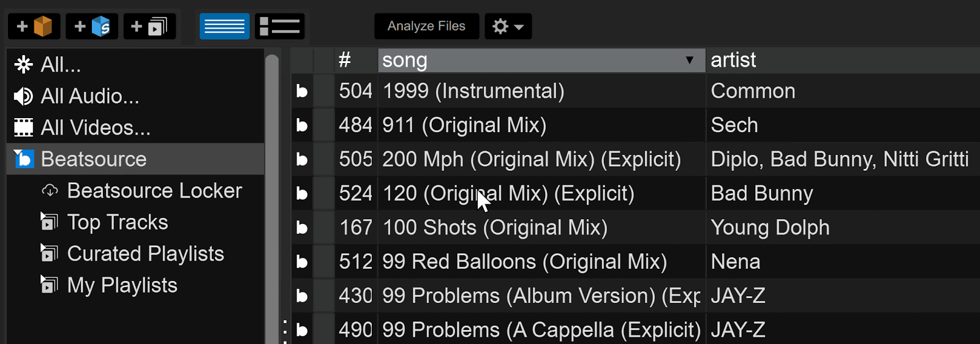The width and height of the screenshot is (980, 344).
Task: Click the Beatsource icon on the 1999 (Instrumental) row
Action: click(302, 91)
